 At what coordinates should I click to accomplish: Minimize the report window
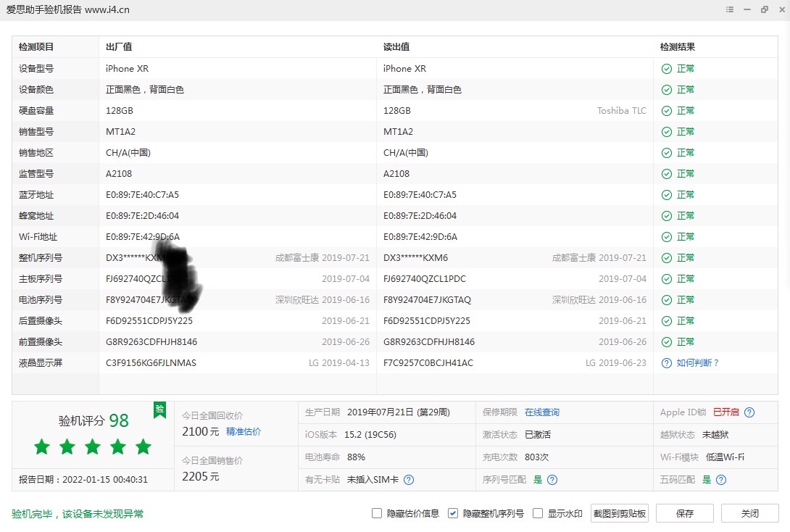tap(747, 9)
